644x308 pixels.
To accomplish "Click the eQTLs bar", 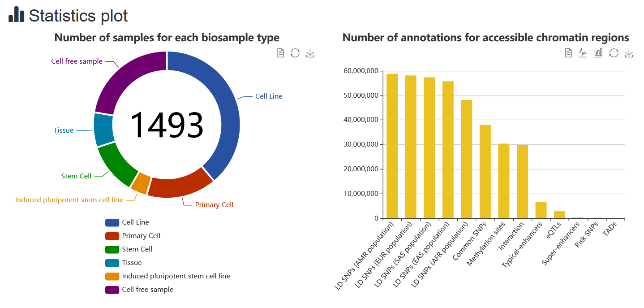I will click(559, 215).
